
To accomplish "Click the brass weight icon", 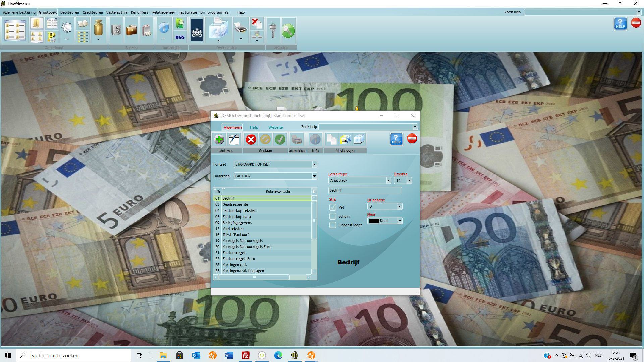I will point(98,28).
